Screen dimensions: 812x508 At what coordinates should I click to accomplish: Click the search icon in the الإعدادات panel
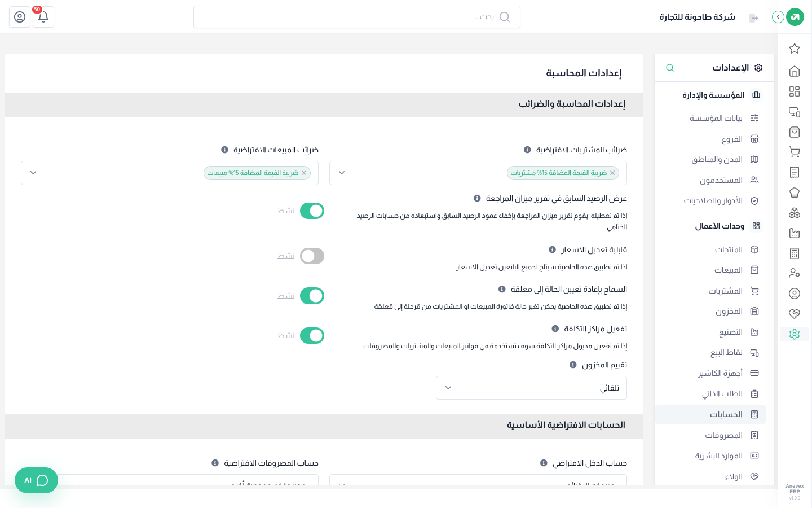[x=670, y=68]
